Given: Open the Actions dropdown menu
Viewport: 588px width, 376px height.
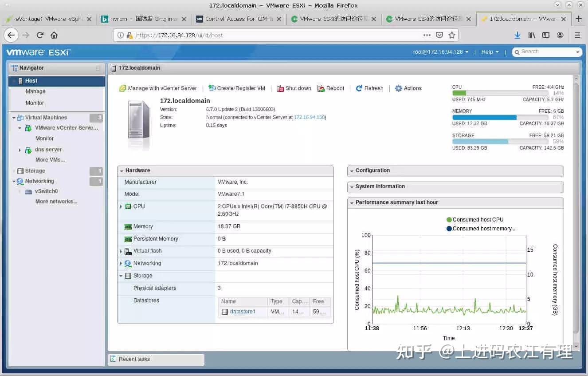Looking at the screenshot, I should click(x=408, y=88).
